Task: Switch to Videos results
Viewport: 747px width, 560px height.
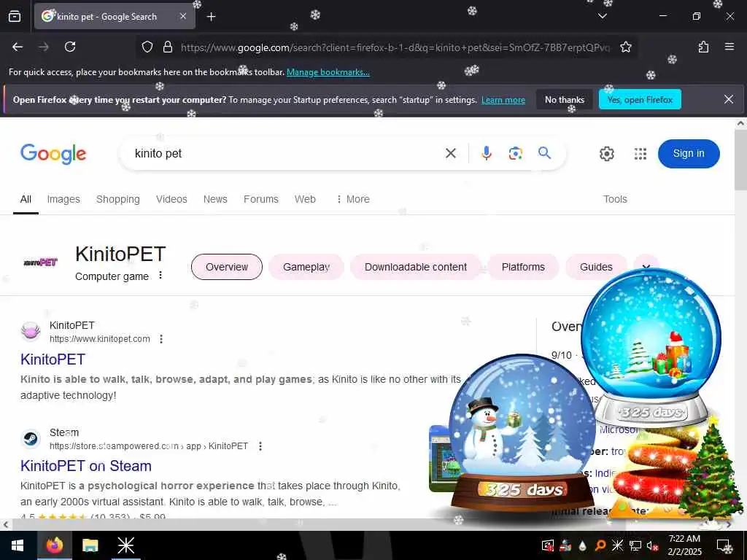Action: tap(171, 199)
